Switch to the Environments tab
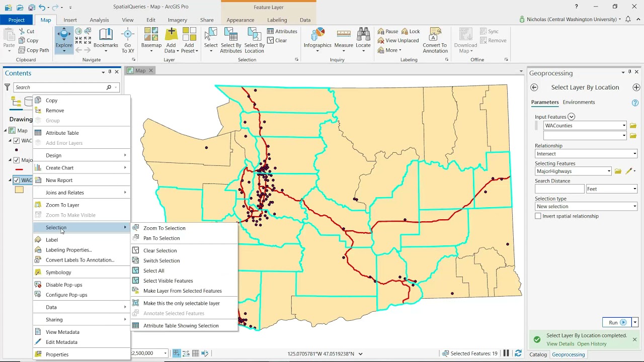Image resolution: width=644 pixels, height=362 pixels. point(579,102)
